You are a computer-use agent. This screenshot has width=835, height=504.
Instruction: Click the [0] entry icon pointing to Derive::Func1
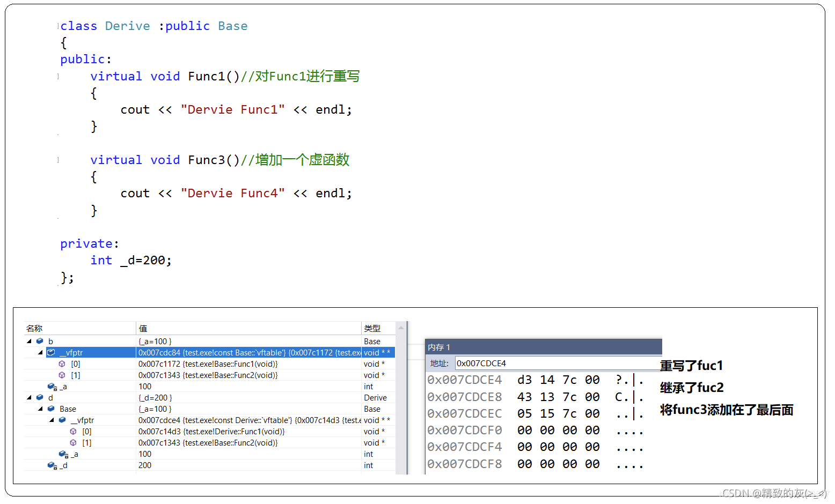point(74,431)
